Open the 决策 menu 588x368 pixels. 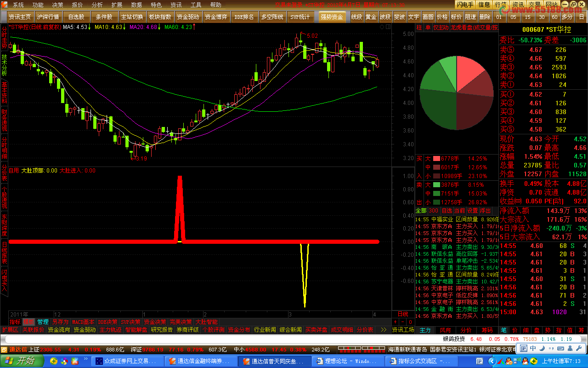(57, 5)
